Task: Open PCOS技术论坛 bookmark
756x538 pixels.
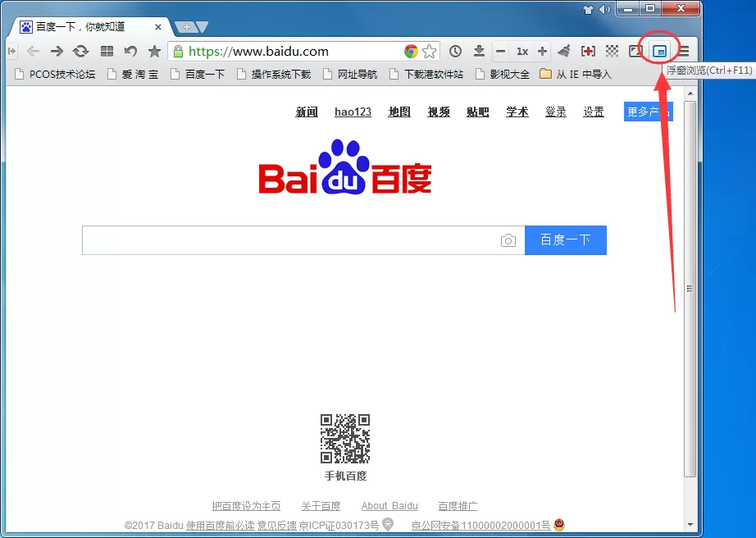Action: [55, 75]
